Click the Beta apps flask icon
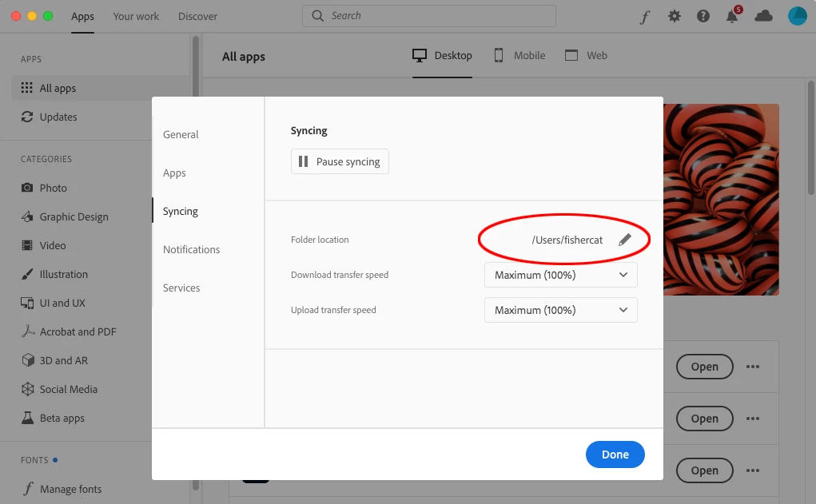 (28, 418)
